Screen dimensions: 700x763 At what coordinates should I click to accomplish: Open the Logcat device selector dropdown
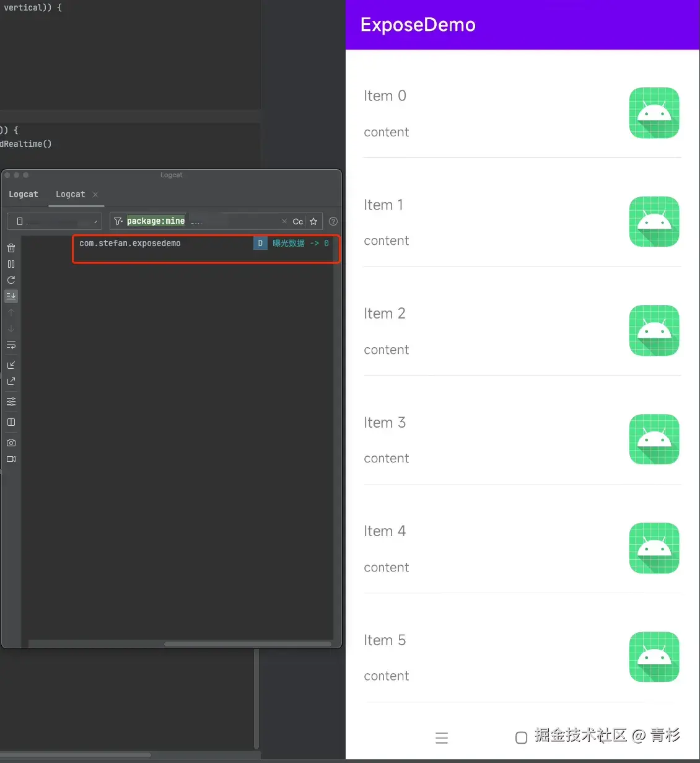[55, 221]
